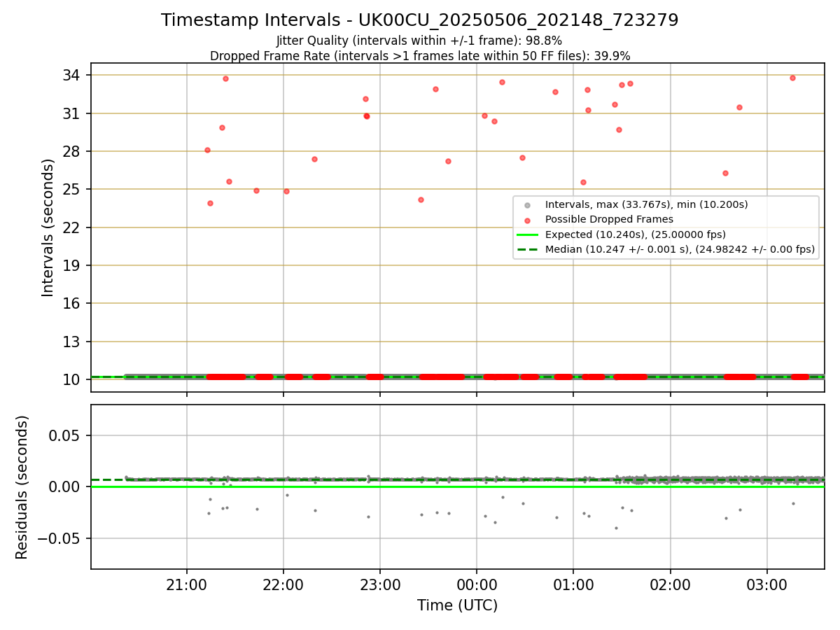Click the 'Jitter Quality' subtitle line
Viewport: 840px width, 630px height.
(x=419, y=41)
